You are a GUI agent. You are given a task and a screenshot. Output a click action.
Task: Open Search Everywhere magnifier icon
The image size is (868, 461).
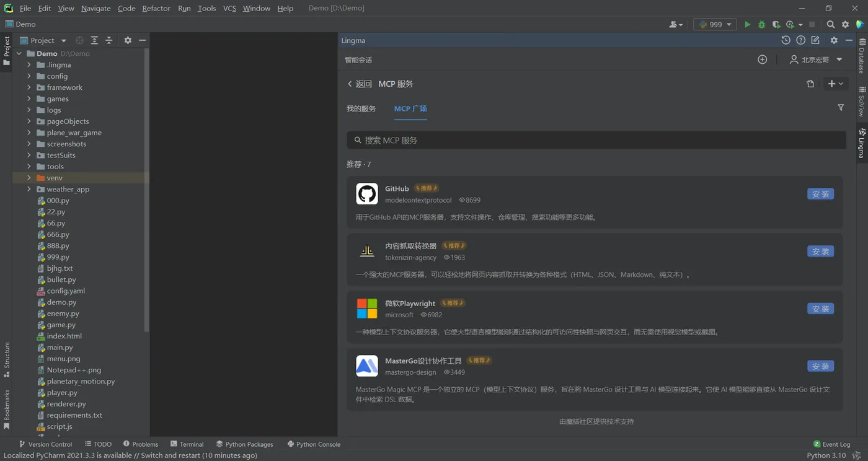pos(831,24)
